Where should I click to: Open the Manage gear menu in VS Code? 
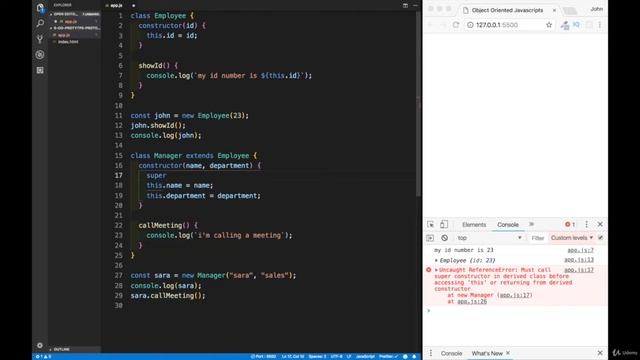click(40, 345)
